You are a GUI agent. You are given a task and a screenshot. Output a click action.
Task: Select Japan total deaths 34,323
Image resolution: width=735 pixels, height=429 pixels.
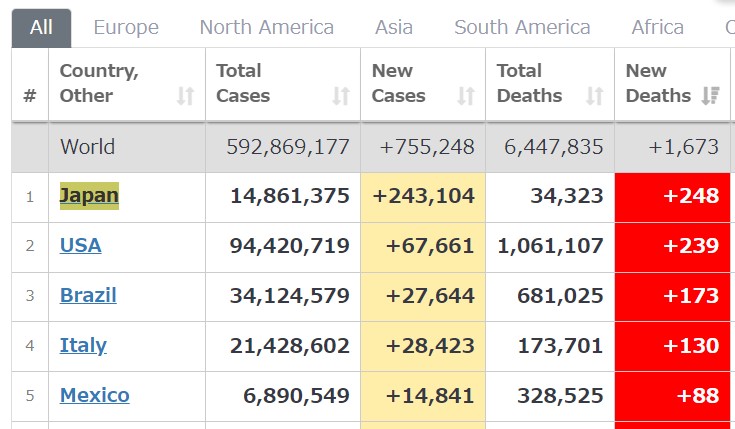pyautogui.click(x=567, y=196)
